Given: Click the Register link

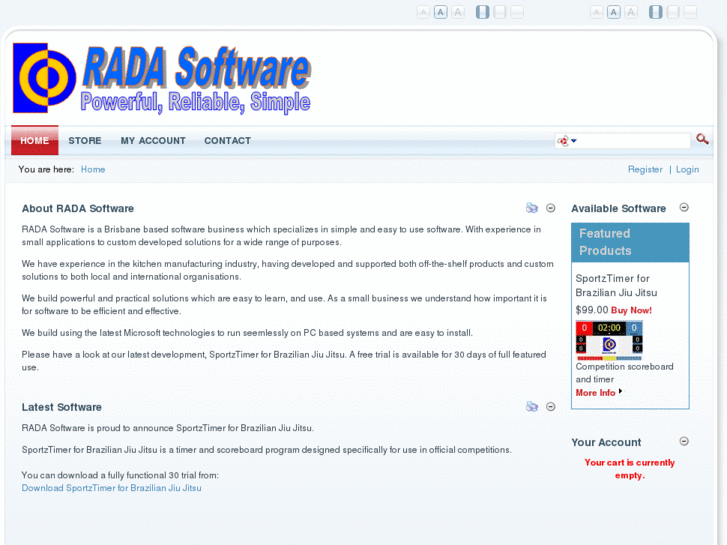Looking at the screenshot, I should pos(645,169).
